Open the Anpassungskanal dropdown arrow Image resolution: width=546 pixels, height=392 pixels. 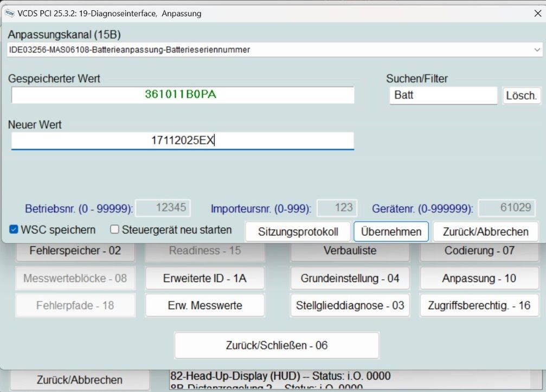[x=537, y=50]
